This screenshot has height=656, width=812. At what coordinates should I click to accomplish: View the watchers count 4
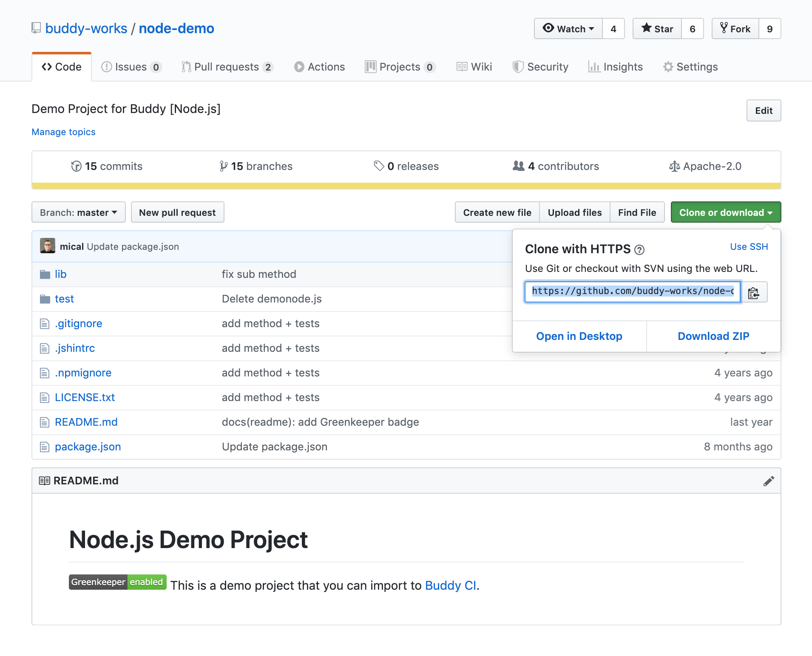point(613,28)
